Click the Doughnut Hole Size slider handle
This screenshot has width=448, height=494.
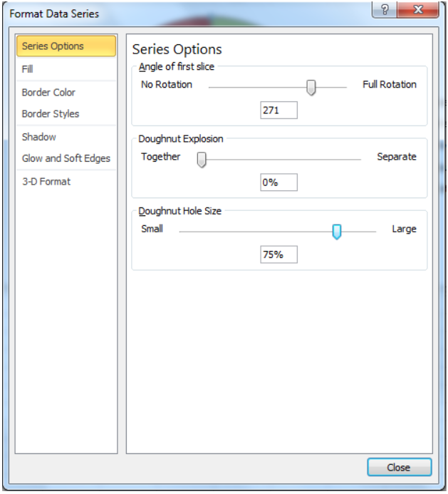tap(337, 232)
